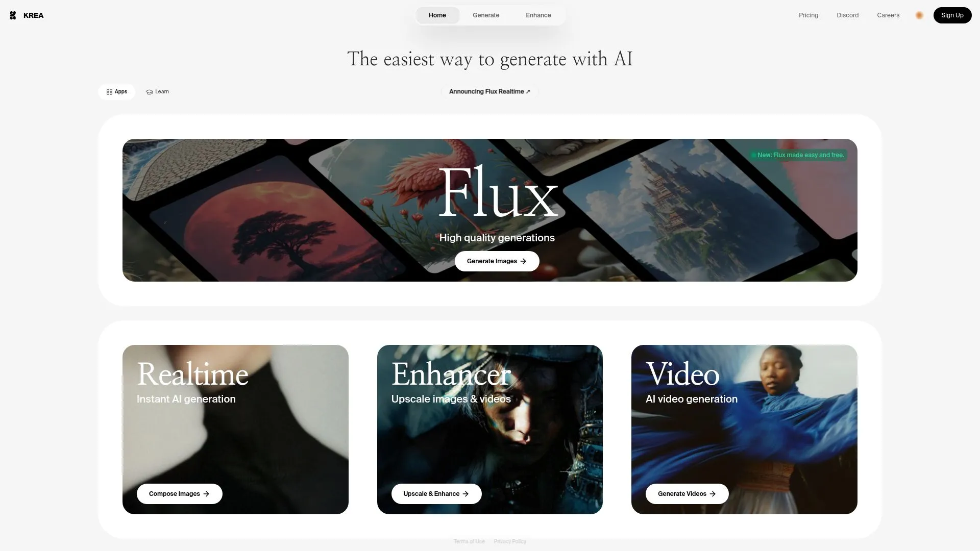This screenshot has width=980, height=551.
Task: Click the Announcing Flux Realtime link
Action: tap(489, 91)
